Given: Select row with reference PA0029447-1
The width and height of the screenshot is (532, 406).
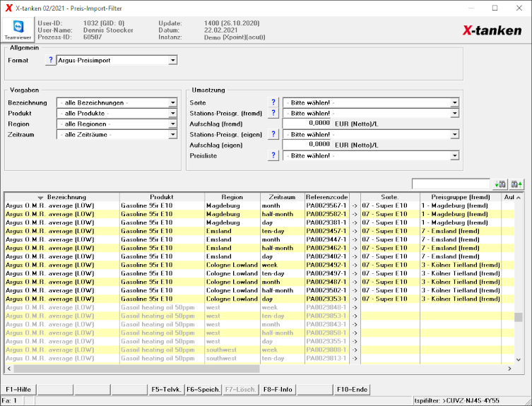Looking at the screenshot, I should click(259, 239).
